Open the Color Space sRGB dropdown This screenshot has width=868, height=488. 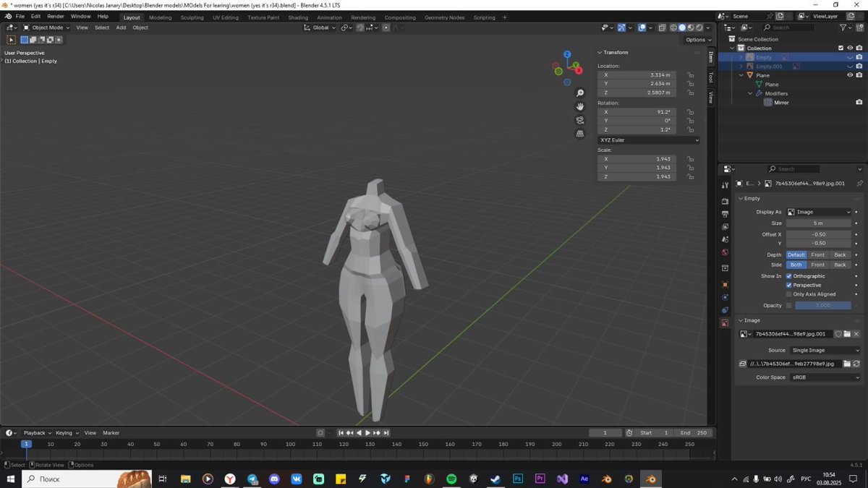824,377
